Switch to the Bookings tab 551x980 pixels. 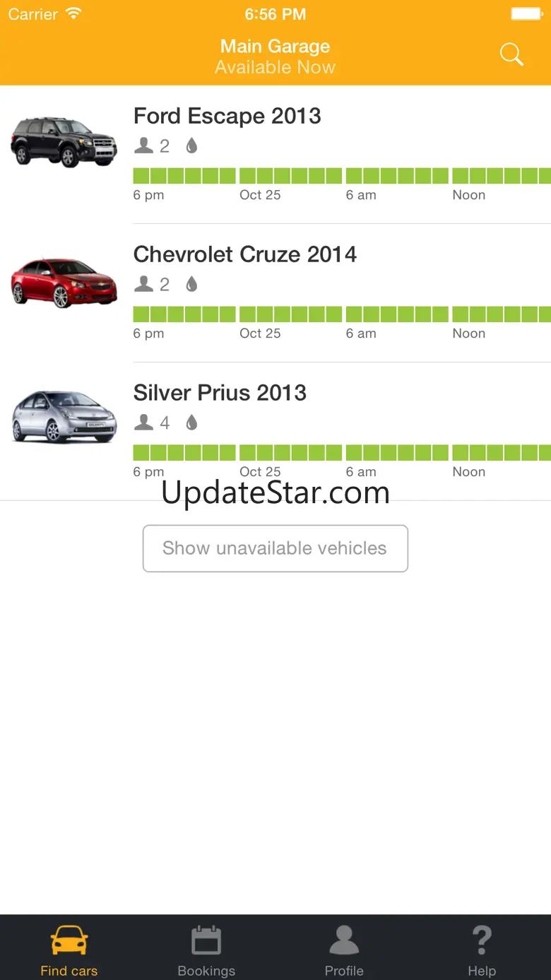coord(206,950)
